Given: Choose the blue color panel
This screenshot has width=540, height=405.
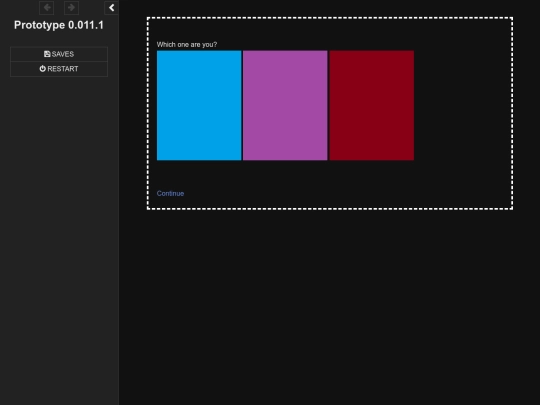Looking at the screenshot, I should (199, 105).
